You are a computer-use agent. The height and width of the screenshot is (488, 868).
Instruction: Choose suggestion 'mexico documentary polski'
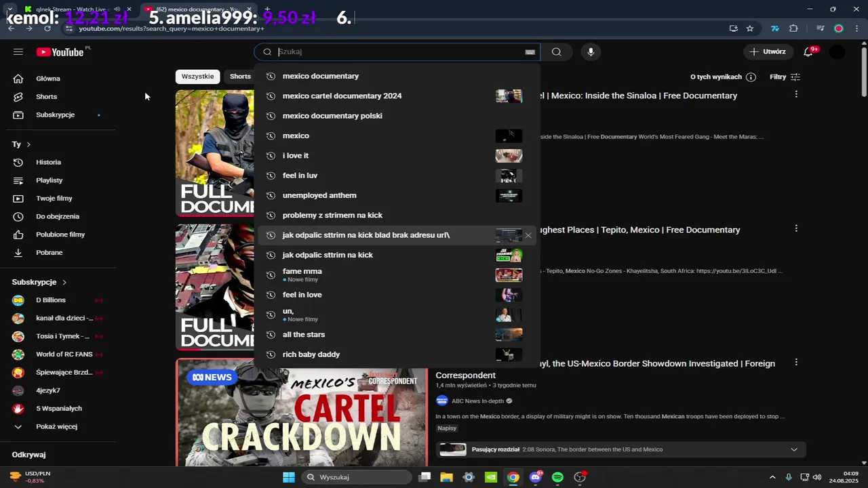tap(397, 116)
